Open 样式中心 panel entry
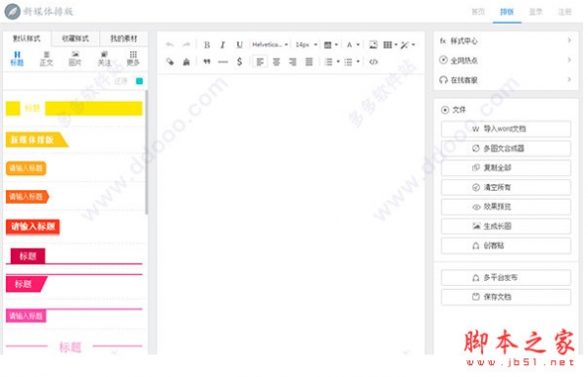This screenshot has width=588, height=377. point(506,41)
